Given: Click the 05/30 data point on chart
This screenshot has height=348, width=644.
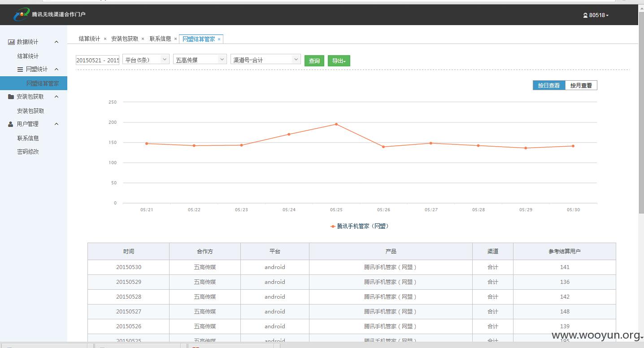Looking at the screenshot, I should (x=573, y=146).
